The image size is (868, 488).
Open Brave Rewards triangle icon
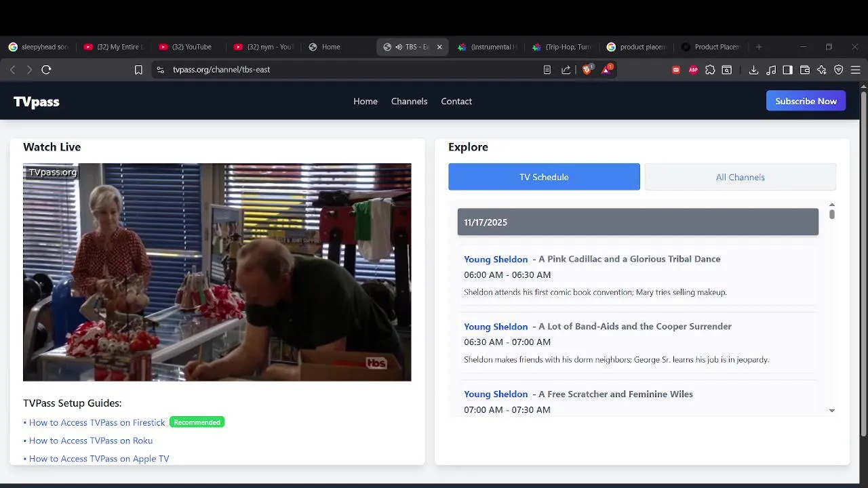tap(606, 69)
